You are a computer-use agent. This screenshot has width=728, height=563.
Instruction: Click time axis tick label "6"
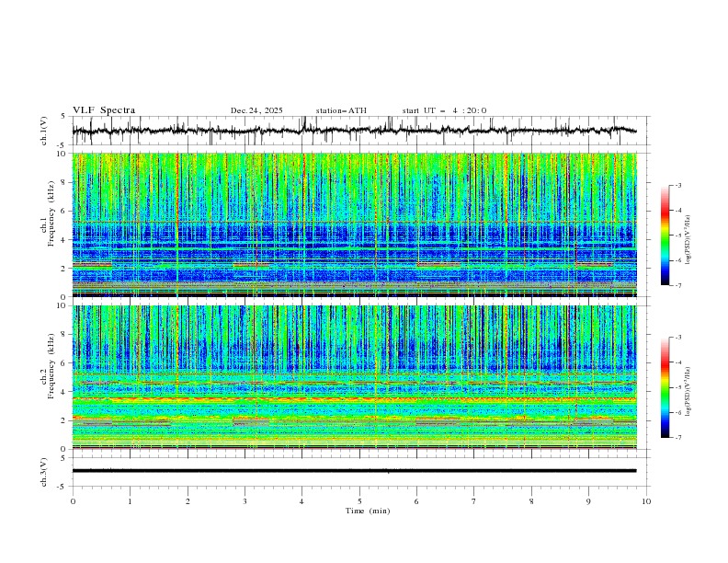pos(416,501)
